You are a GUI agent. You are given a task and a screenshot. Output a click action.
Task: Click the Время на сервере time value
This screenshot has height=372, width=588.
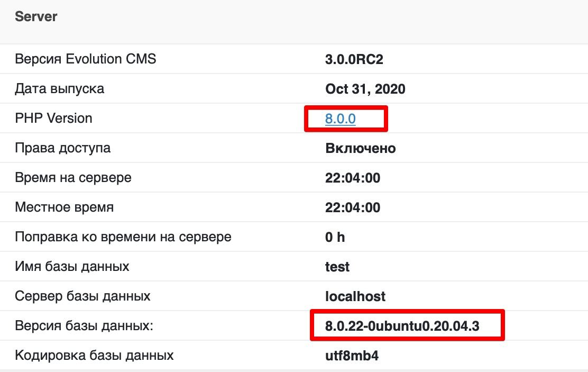point(352,178)
